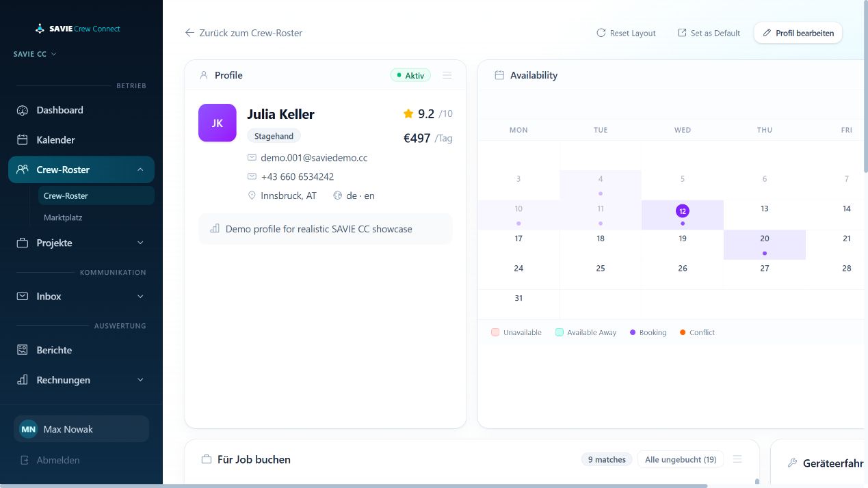Collapse the Crew-Roster submenu chevron
The image size is (868, 488).
[x=140, y=170]
